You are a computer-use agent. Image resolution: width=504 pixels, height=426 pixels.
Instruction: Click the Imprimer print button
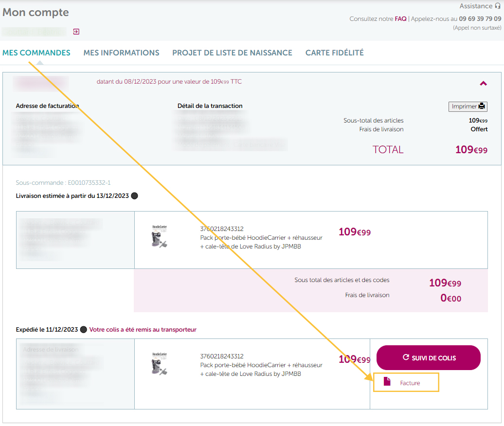click(x=468, y=106)
